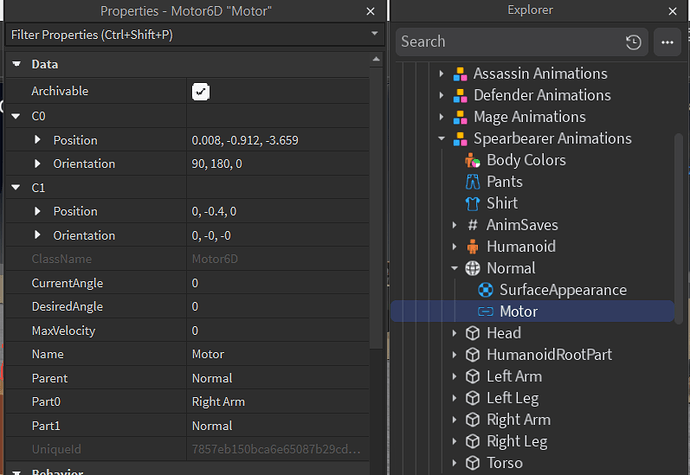Toggle the Archivable checkbox

click(x=201, y=91)
